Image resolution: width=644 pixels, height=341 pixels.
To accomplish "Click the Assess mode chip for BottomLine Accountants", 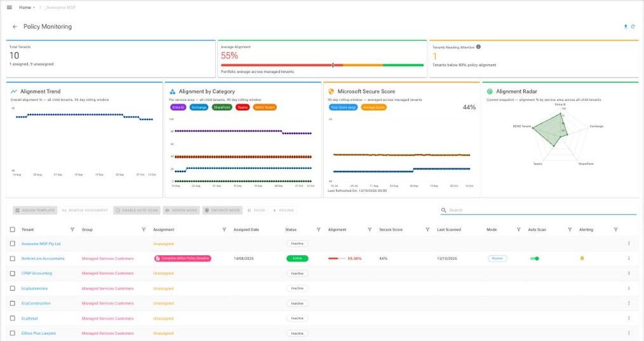I will point(497,258).
